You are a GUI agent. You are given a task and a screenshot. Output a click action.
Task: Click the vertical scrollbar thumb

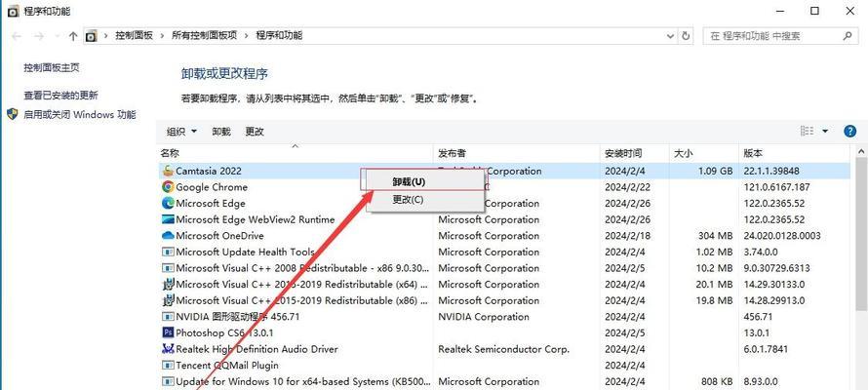tap(861, 232)
